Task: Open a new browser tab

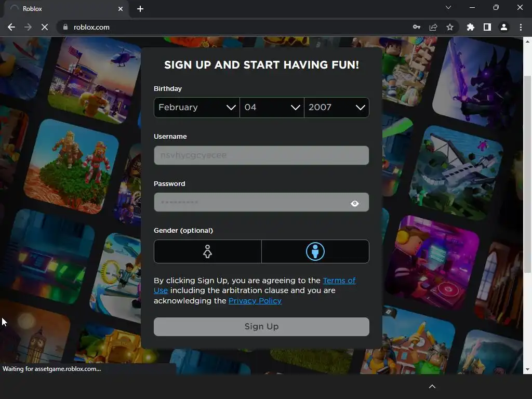Action: pos(140,9)
